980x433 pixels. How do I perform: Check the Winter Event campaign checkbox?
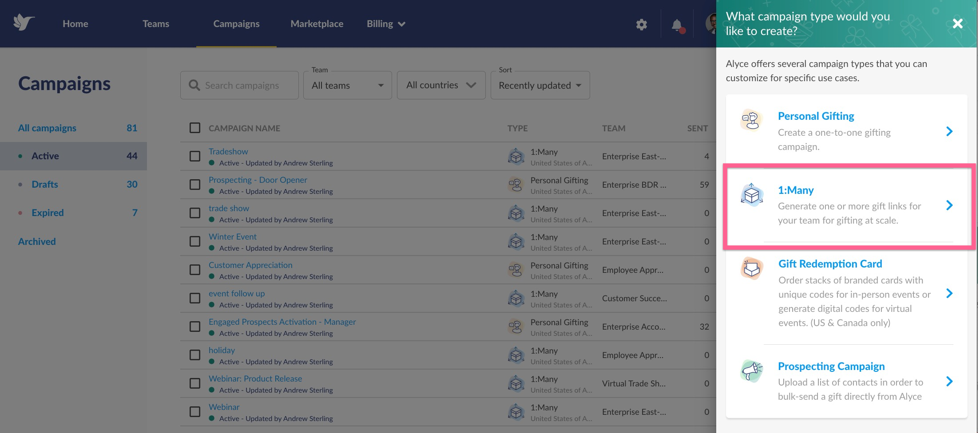click(x=194, y=241)
